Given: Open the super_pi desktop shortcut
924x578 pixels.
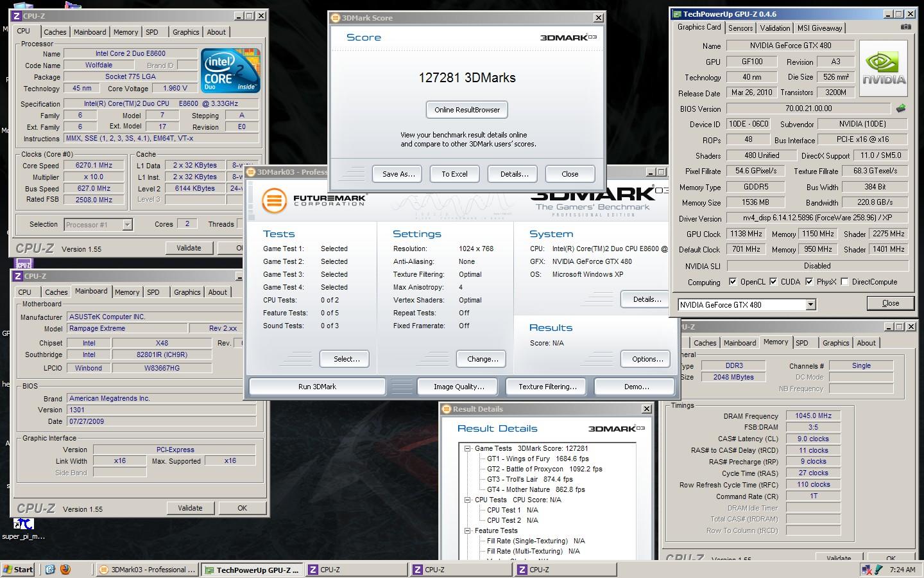Looking at the screenshot, I should point(24,529).
